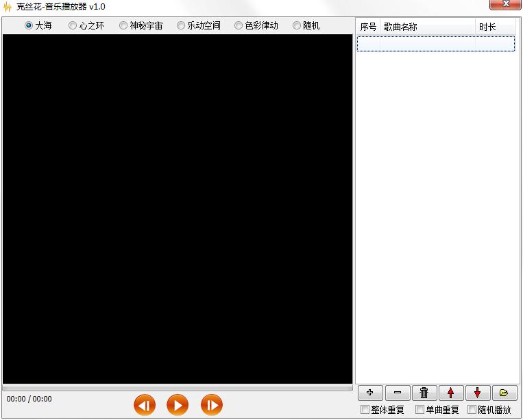Move the song up with the red up arrow
The image size is (523, 420).
(450, 393)
